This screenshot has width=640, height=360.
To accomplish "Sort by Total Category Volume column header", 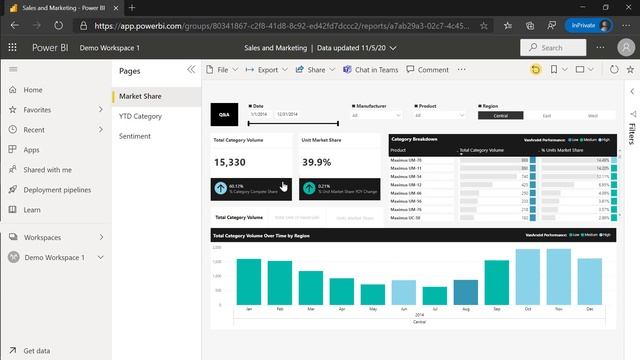I will (482, 150).
